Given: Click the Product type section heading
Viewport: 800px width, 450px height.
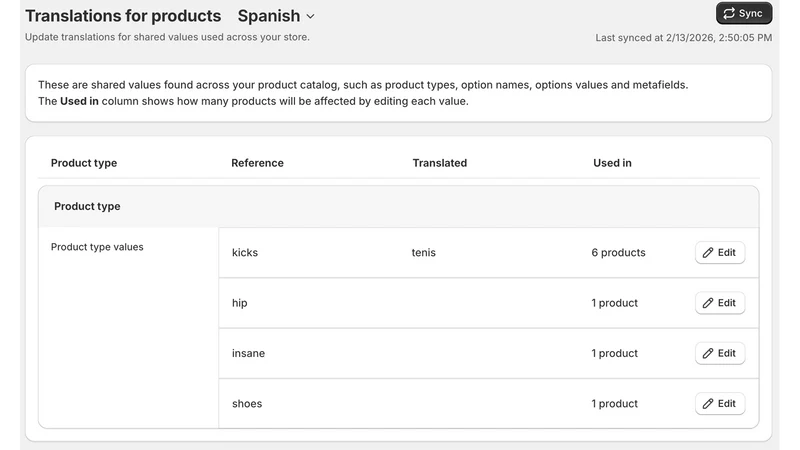Looking at the screenshot, I should click(x=87, y=206).
